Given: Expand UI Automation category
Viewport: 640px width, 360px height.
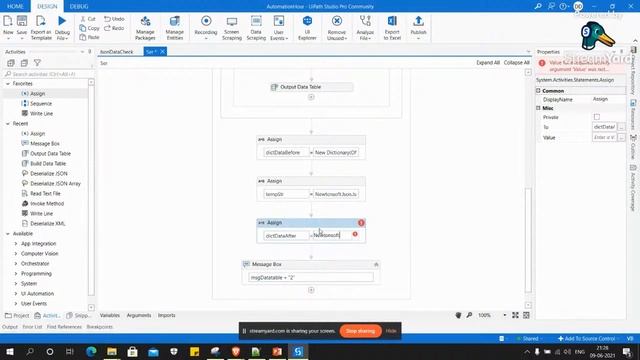Looking at the screenshot, I should (x=16, y=294).
